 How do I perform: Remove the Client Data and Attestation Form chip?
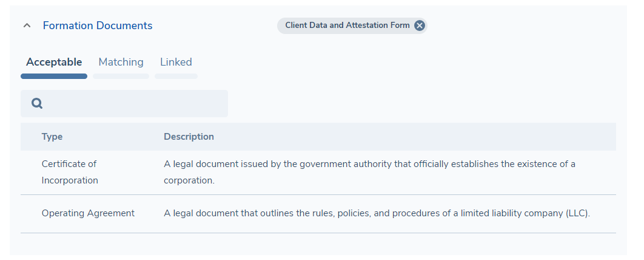420,26
